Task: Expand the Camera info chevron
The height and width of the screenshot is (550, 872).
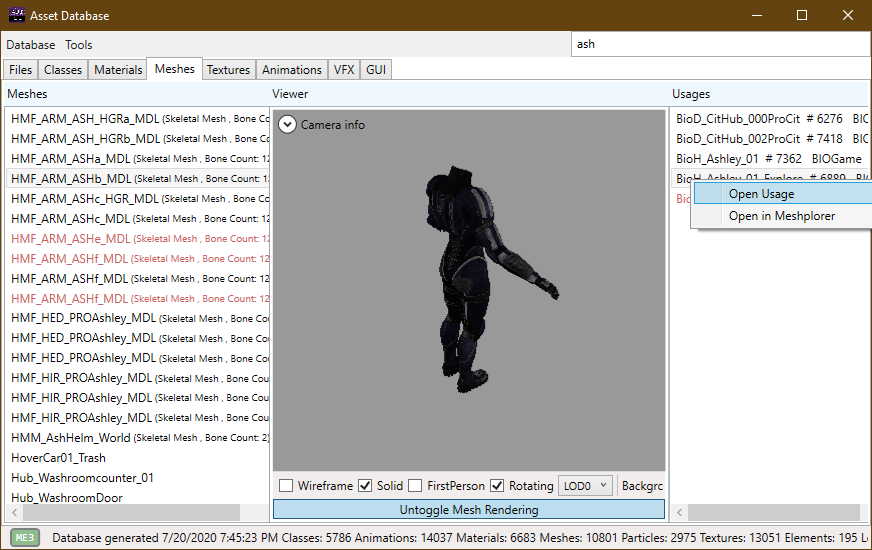Action: 288,125
